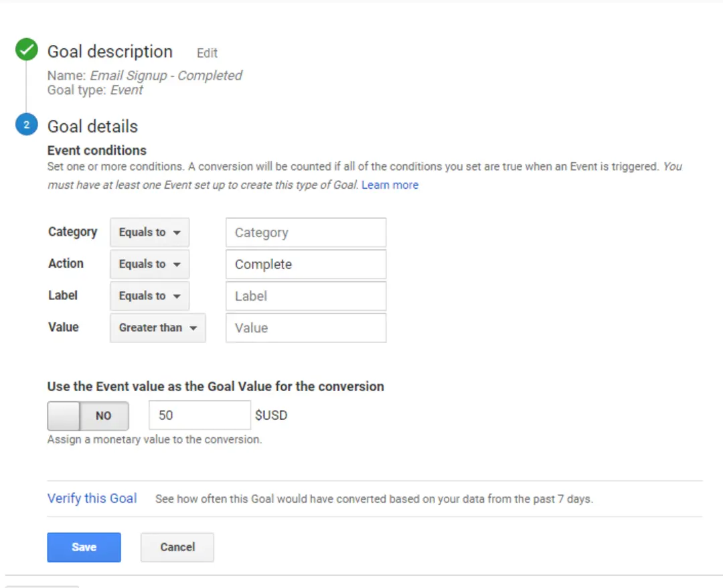Viewport: 723px width, 588px height.
Task: Click Verify this Goal link
Action: [92, 498]
